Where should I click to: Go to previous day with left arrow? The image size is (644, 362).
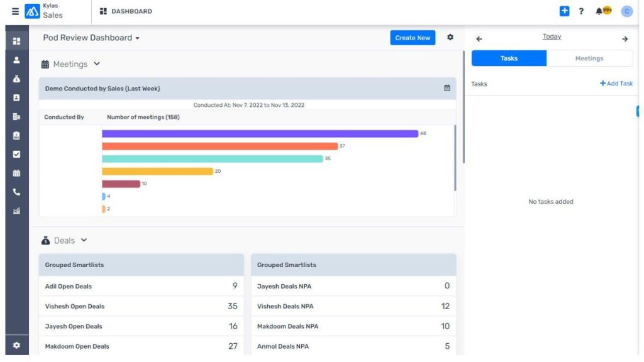[479, 39]
